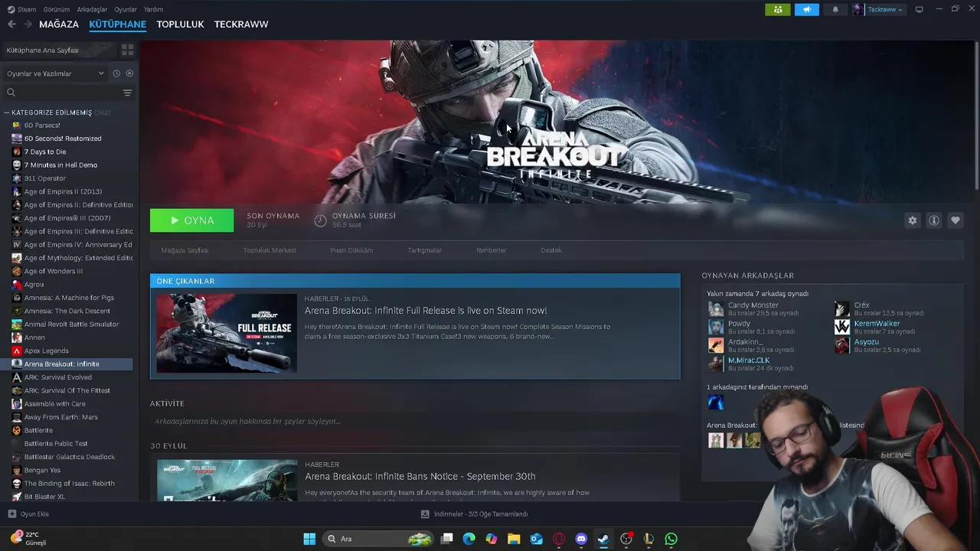Open notifications bell icon

(x=835, y=9)
